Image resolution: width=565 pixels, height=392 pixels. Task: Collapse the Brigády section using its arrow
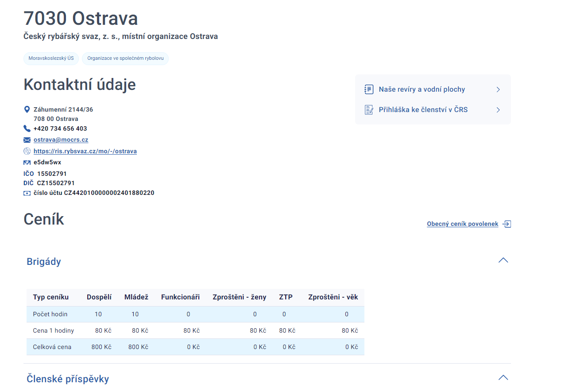pyautogui.click(x=503, y=260)
